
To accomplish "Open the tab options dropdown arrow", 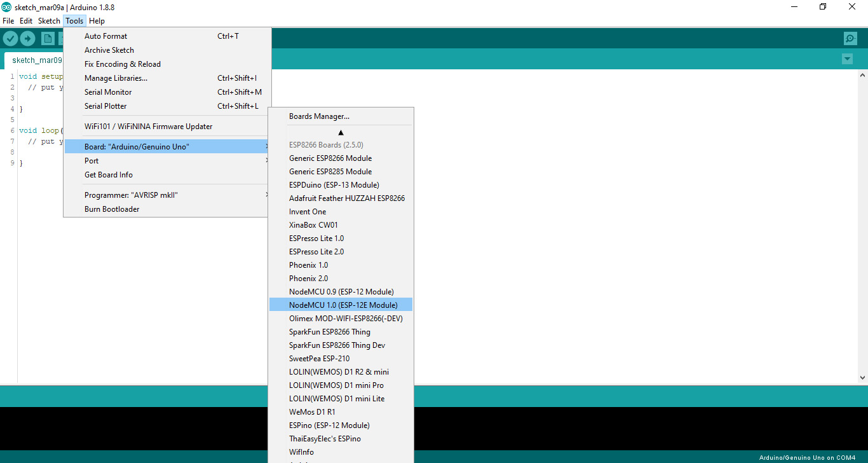I will (847, 59).
